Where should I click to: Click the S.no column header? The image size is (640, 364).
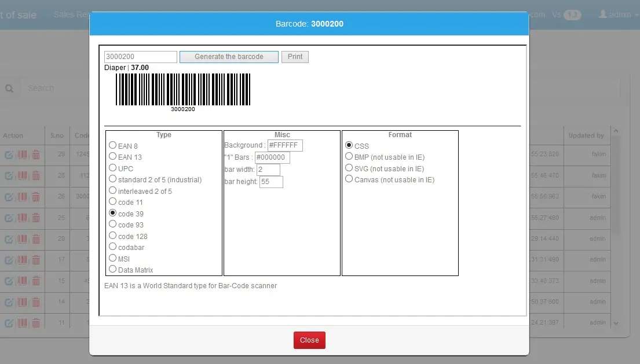point(57,135)
